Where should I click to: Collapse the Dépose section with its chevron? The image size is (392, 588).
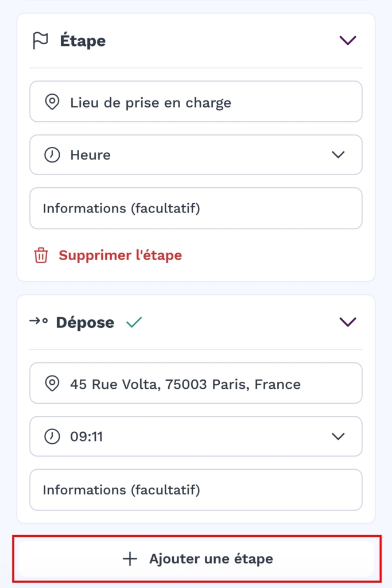pos(348,322)
